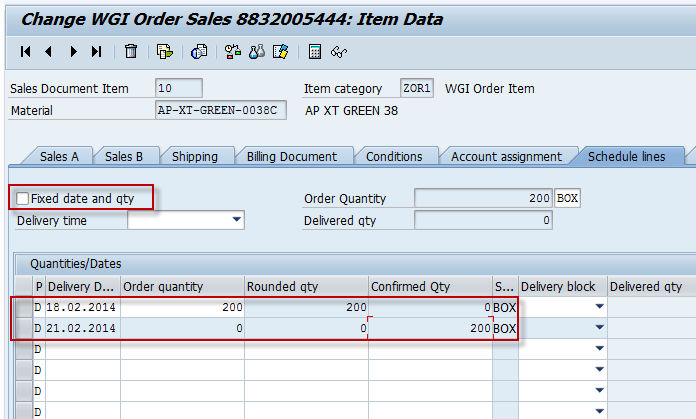Click the calculator icon in toolbar

[315, 51]
